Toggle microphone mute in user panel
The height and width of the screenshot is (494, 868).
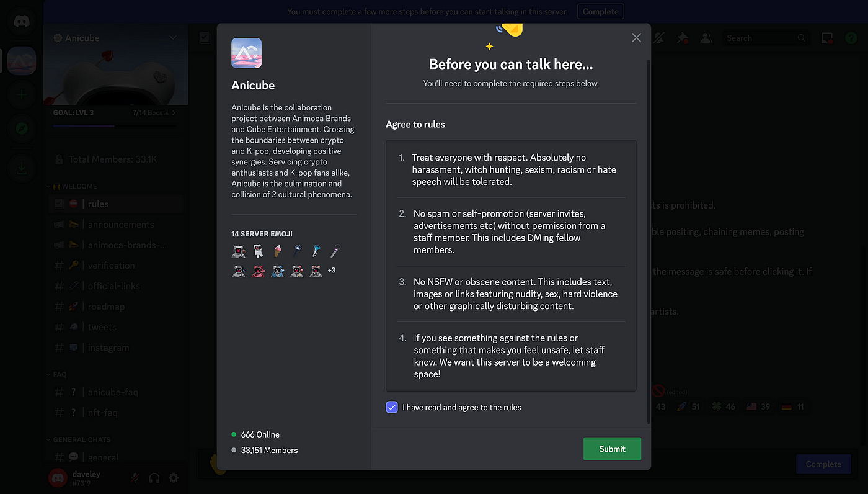135,478
